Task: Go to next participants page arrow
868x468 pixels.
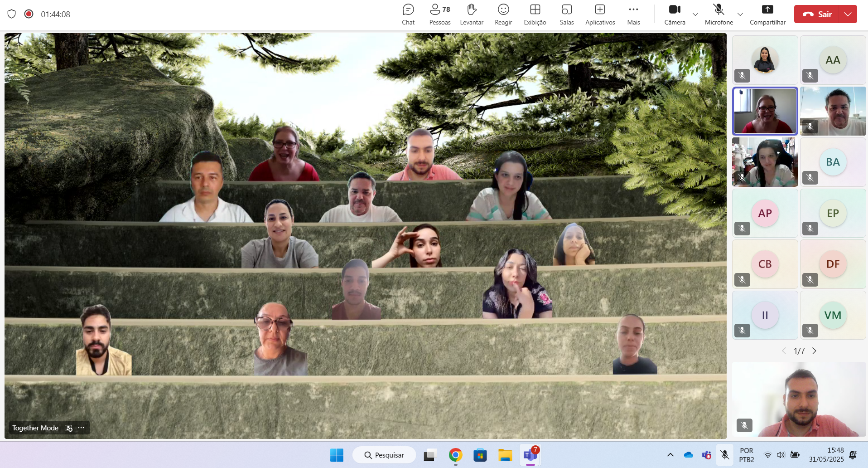Action: (x=814, y=351)
